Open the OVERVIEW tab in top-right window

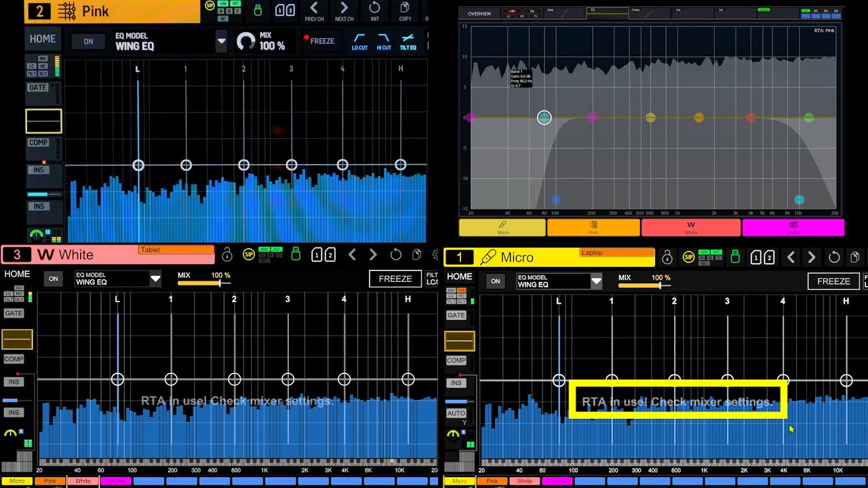coord(479,14)
